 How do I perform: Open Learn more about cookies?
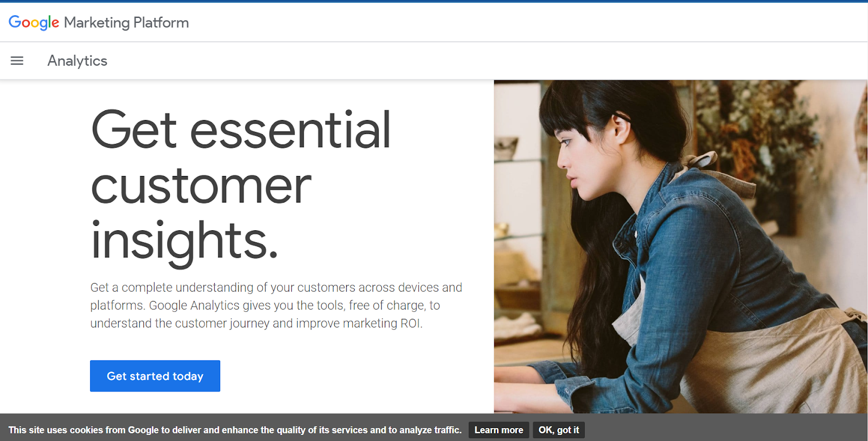[x=499, y=430]
